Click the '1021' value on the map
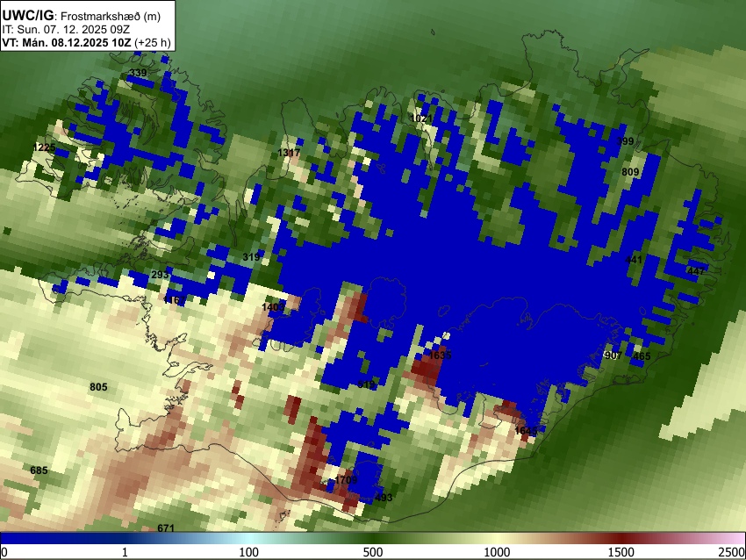This screenshot has width=746, height=560. [421, 118]
